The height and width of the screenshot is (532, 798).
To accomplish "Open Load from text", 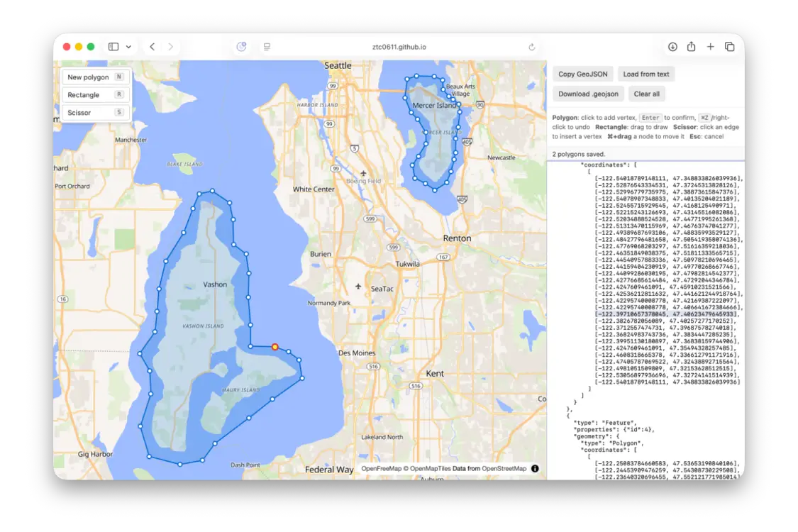I will pos(645,74).
